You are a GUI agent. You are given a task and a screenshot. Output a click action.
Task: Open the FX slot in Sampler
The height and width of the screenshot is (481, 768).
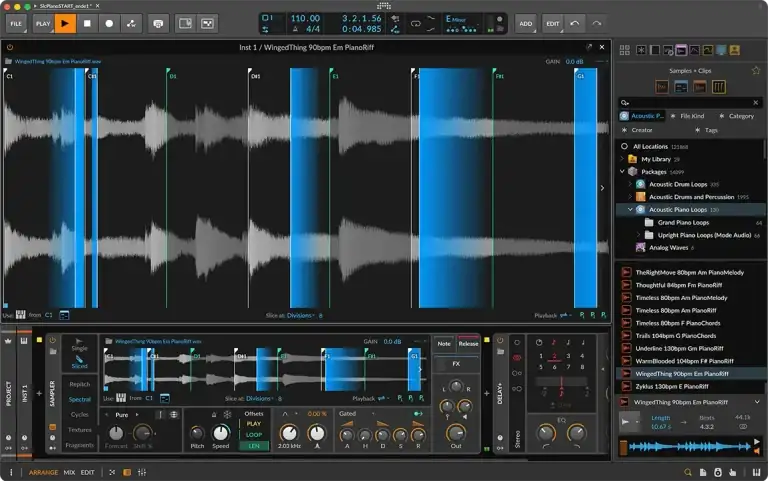coord(456,363)
